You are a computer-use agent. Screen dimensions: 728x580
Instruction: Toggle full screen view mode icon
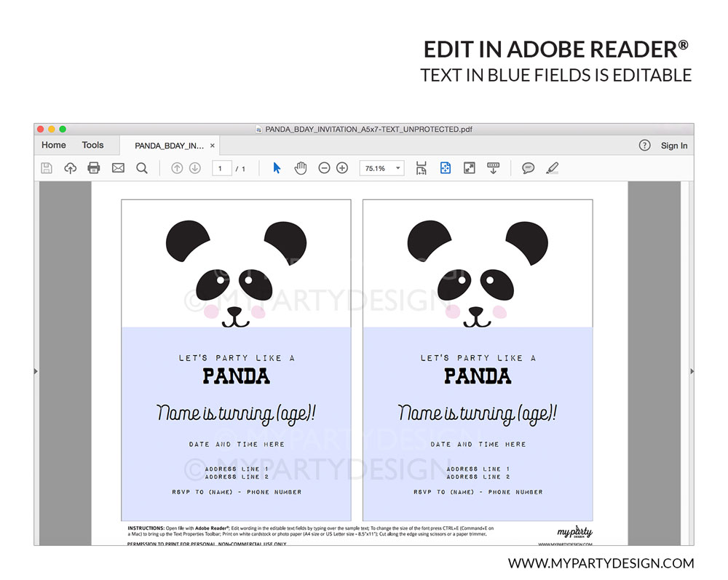pos(470,168)
